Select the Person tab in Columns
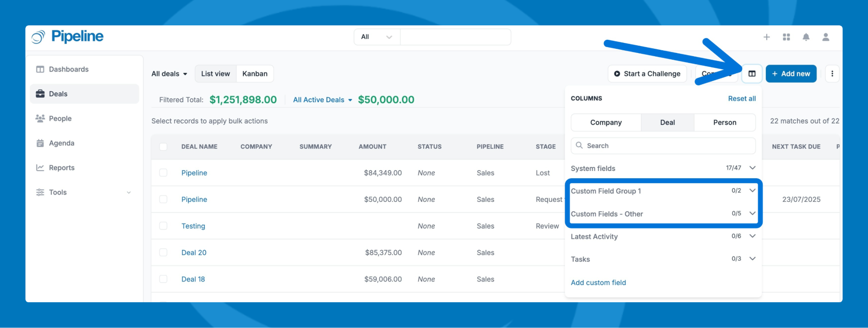Viewport: 868px width, 328px height. click(x=725, y=123)
